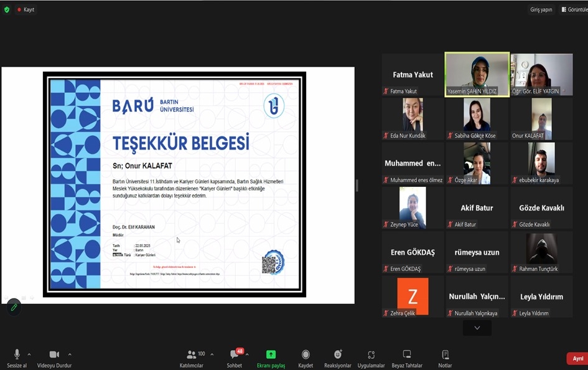Open Sohbet chat with 48 messages
588x370 pixels.
[235, 359]
